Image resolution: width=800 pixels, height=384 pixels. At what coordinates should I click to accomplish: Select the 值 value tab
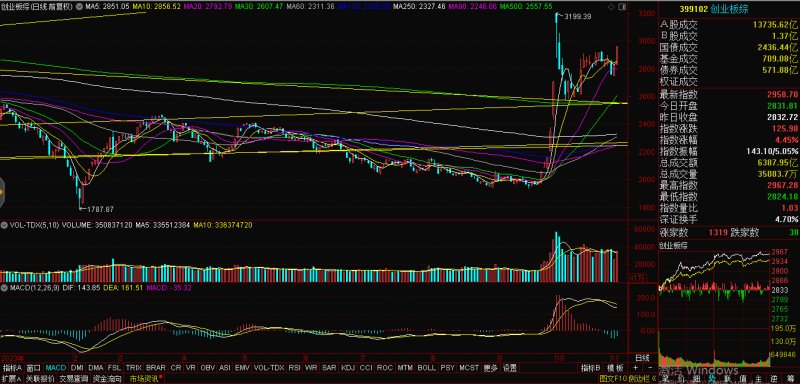742,379
